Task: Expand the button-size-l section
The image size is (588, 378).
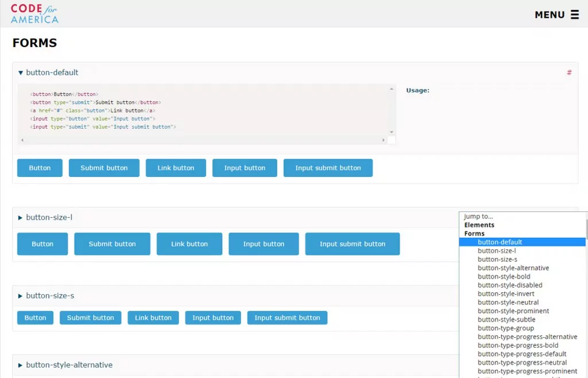Action: click(20, 218)
